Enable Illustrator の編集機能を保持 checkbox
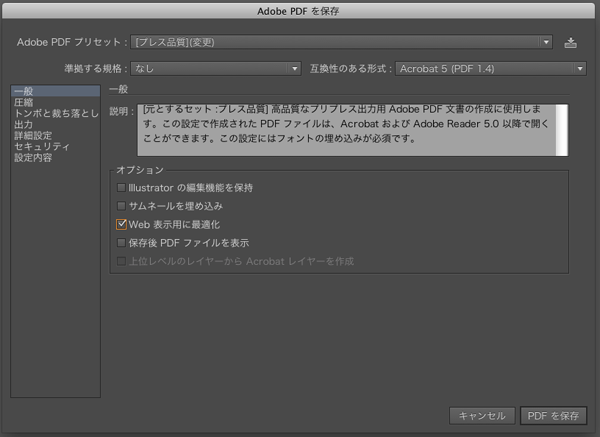The image size is (600, 437). coord(121,188)
